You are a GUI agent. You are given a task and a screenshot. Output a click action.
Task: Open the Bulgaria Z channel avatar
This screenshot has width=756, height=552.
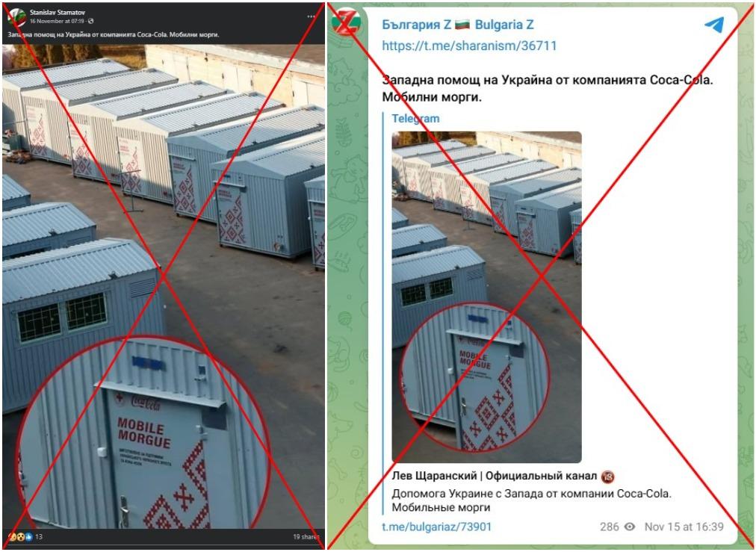(x=346, y=21)
